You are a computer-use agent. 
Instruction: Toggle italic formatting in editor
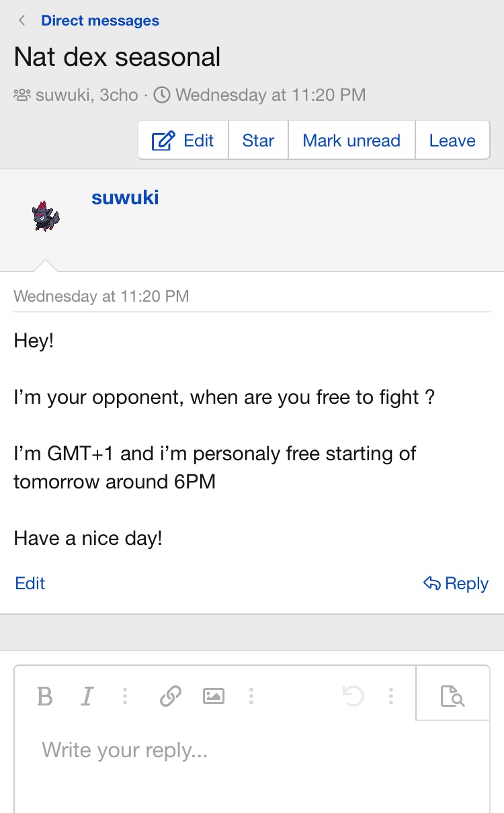(87, 696)
